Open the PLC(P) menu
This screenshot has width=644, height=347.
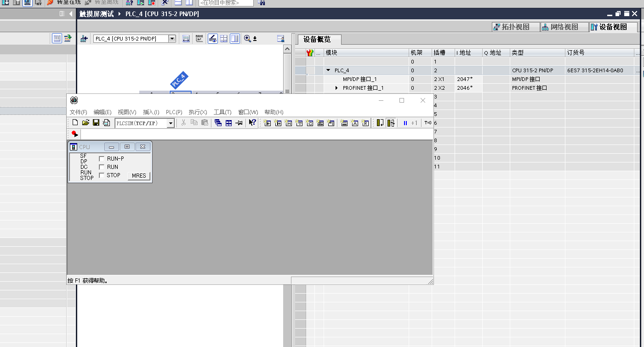[174, 112]
